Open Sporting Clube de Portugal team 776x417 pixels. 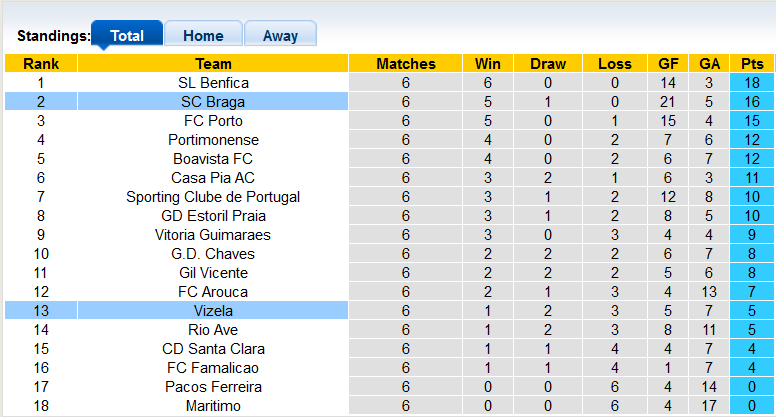[x=213, y=197]
